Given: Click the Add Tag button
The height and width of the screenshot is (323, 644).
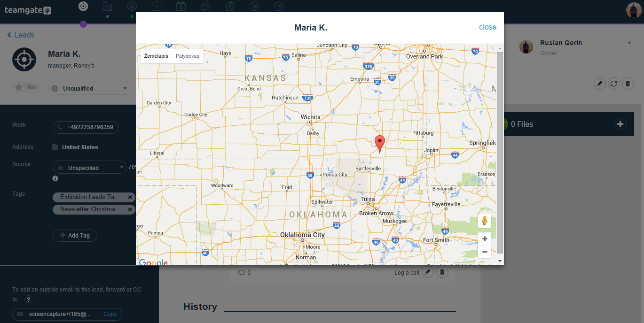Looking at the screenshot, I should coord(75,235).
